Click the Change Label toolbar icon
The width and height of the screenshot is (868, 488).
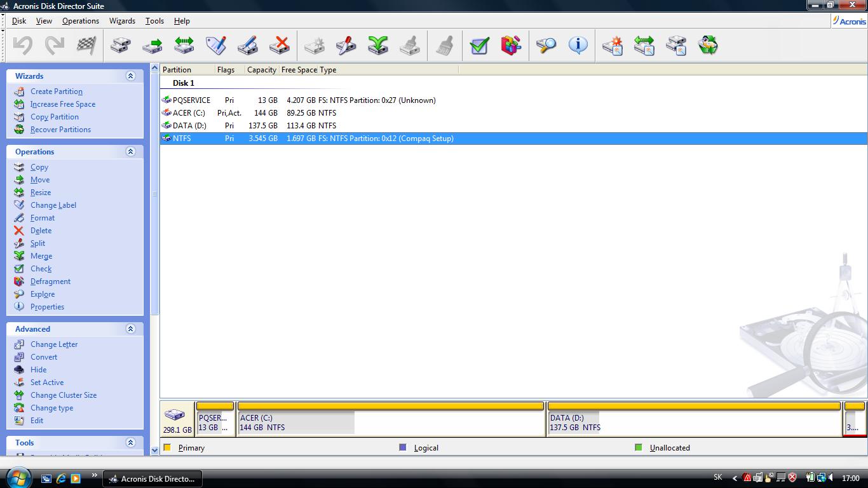pos(216,45)
